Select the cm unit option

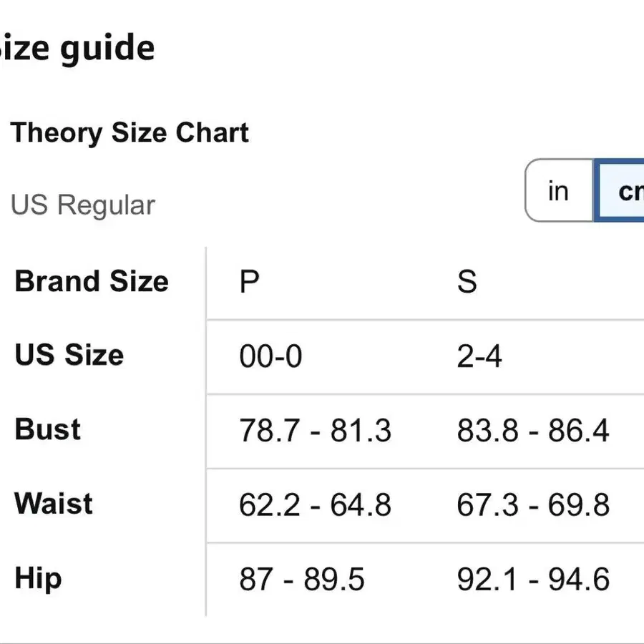tap(621, 191)
